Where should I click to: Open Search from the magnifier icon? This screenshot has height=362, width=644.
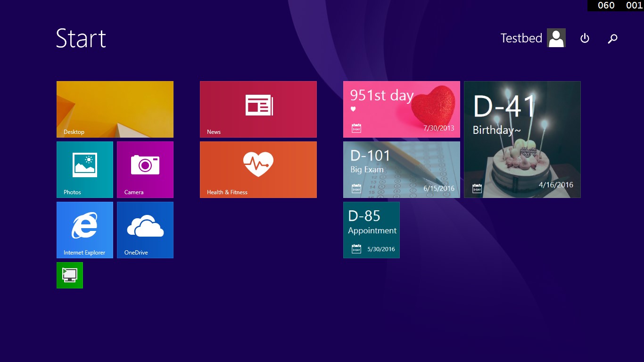(x=612, y=38)
